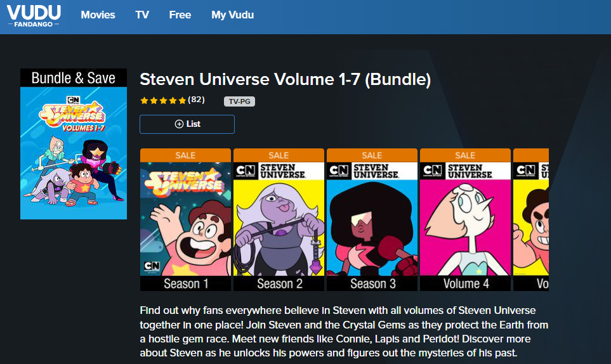Add bundle to List button
The image size is (611, 364).
pyautogui.click(x=187, y=124)
